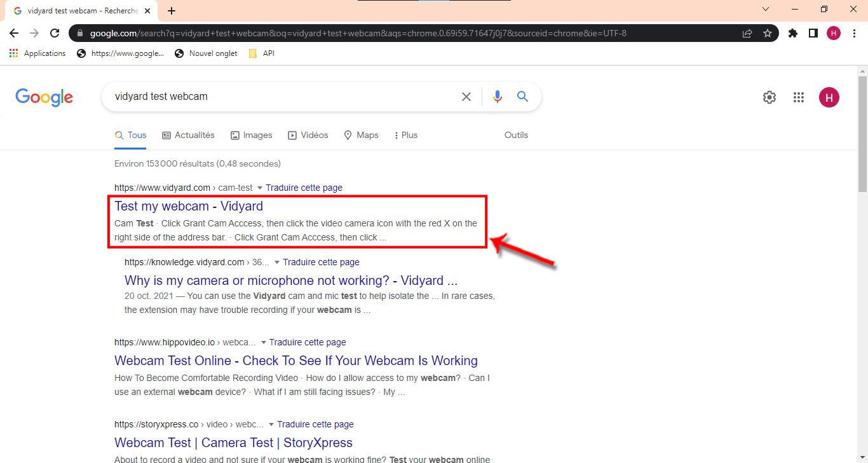868x463 pixels.
Task: Open the Outils search tools
Action: click(x=516, y=135)
